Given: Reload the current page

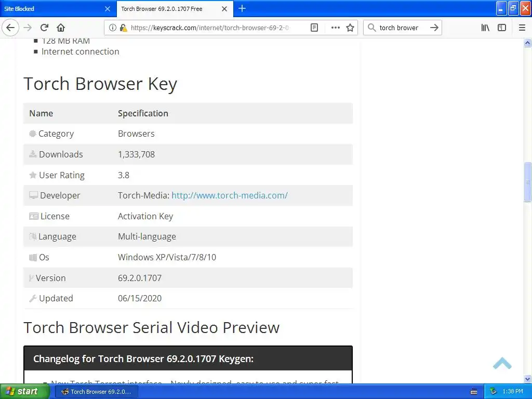Looking at the screenshot, I should coord(45,28).
